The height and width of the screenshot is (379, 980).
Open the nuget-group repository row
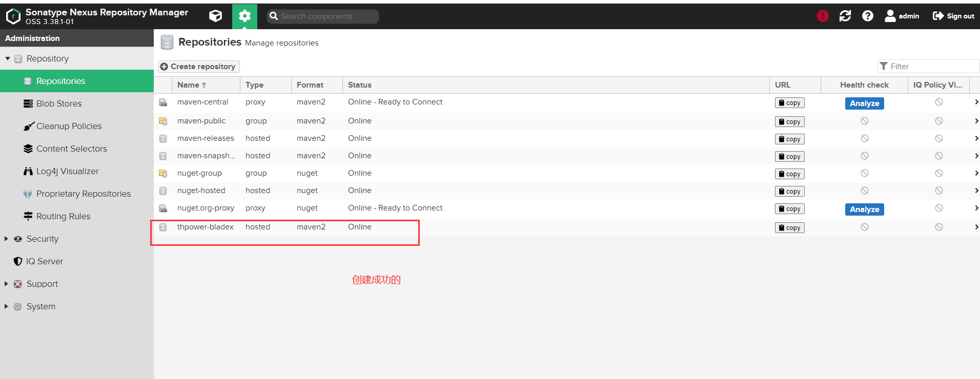point(567,174)
